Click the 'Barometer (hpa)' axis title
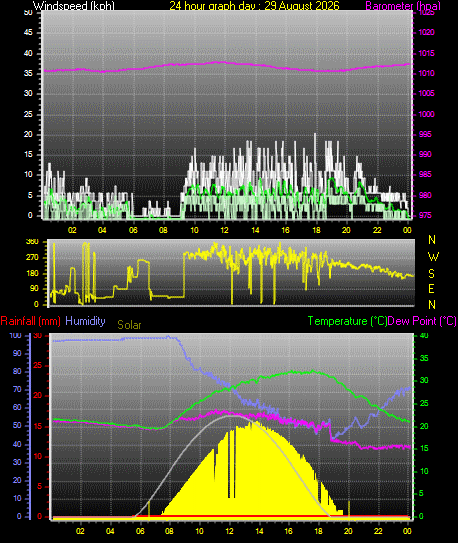458x543 pixels. pyautogui.click(x=403, y=6)
